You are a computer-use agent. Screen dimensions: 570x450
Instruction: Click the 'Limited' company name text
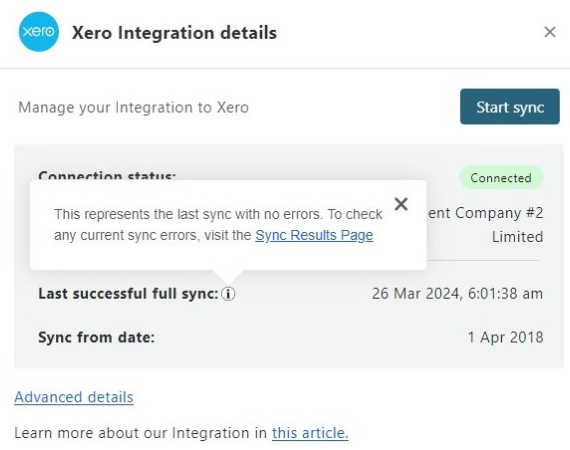517,237
